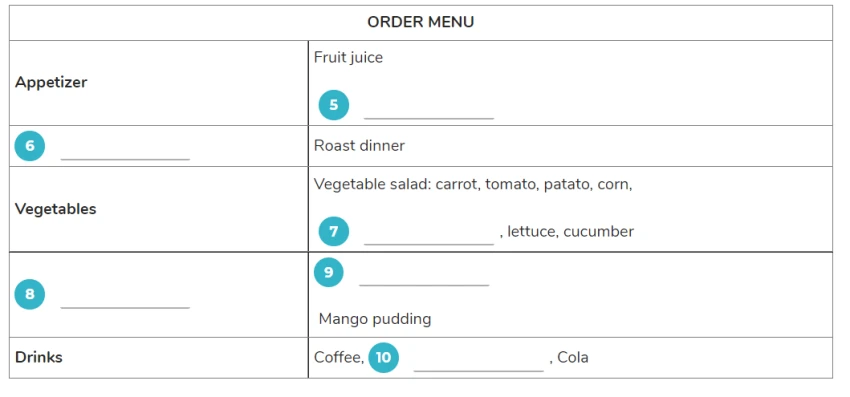Select the Appetizer row label
Screen dimensions: 850x397
pos(51,82)
